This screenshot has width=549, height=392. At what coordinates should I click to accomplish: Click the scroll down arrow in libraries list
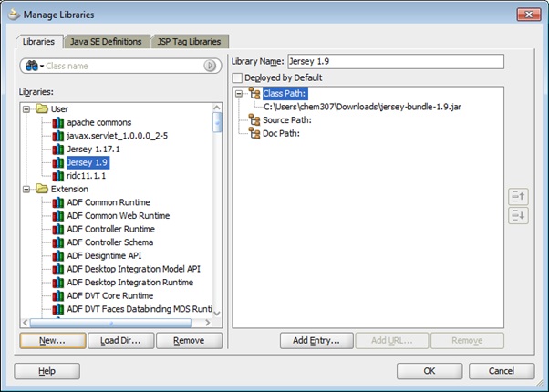(x=217, y=313)
